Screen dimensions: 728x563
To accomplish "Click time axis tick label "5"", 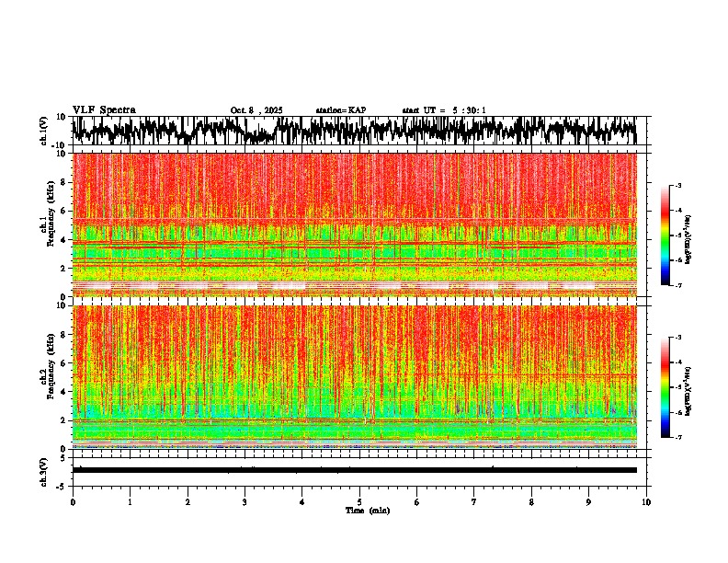I will pyautogui.click(x=359, y=502).
